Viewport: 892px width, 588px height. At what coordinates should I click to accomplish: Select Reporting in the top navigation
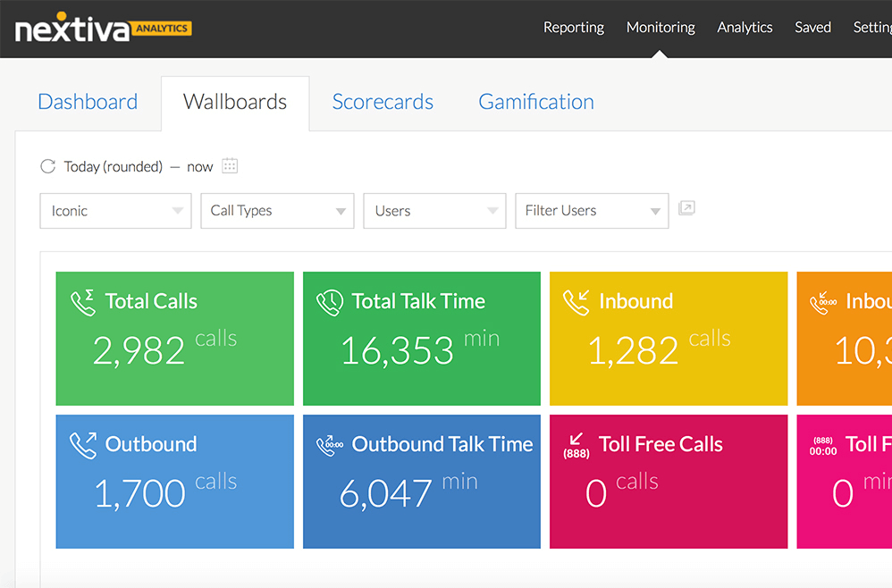(x=574, y=28)
